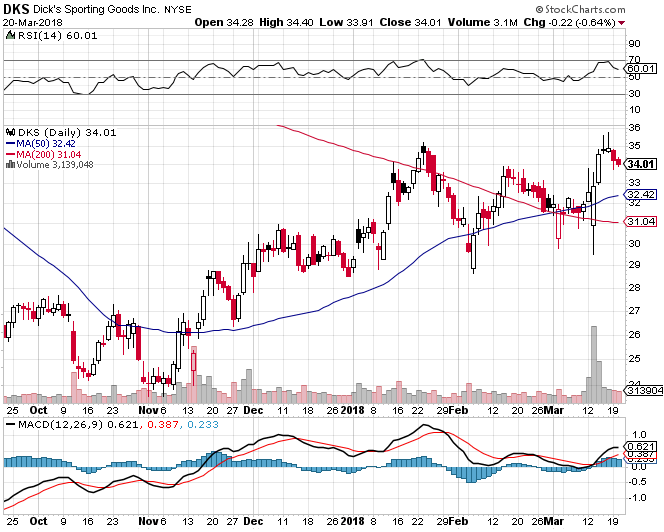
Task: Click the Close 34.01 value
Action: [x=410, y=22]
